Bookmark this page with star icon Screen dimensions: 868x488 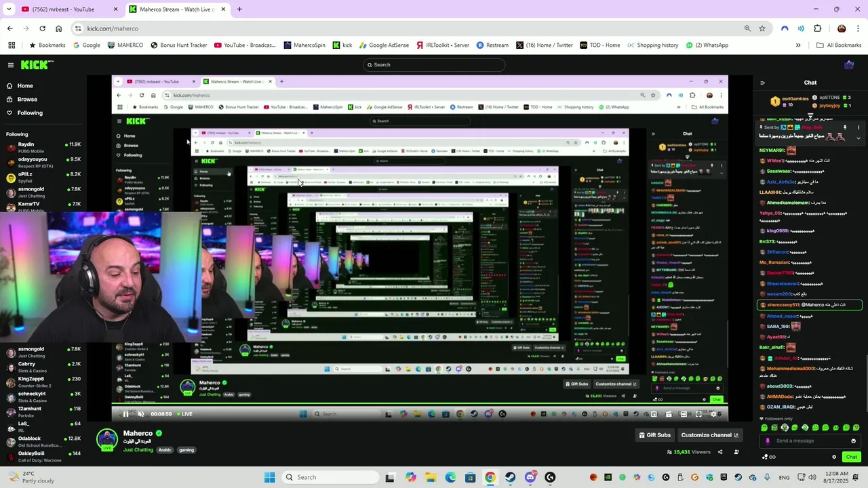(x=762, y=28)
